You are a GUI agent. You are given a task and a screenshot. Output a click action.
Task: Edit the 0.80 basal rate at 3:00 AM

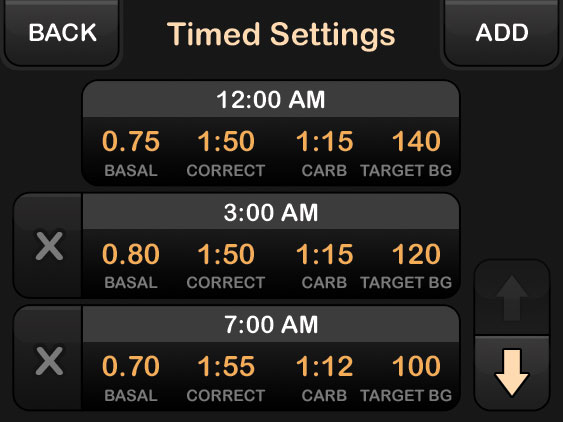[131, 254]
